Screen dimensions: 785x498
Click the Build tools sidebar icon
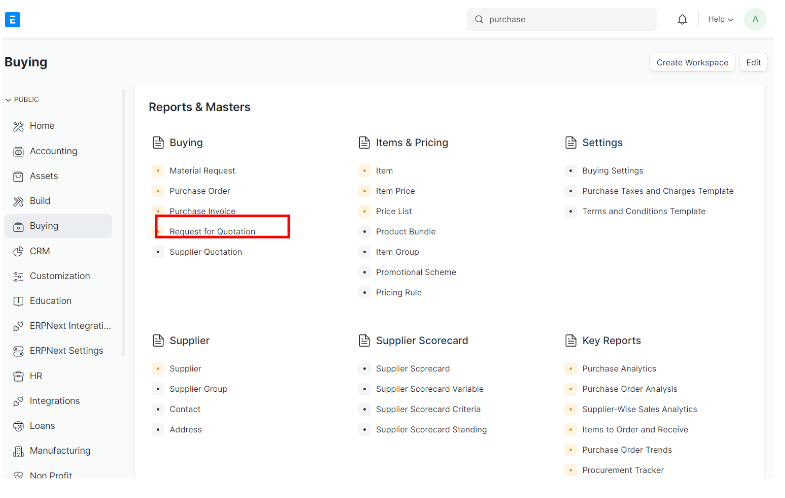click(19, 201)
